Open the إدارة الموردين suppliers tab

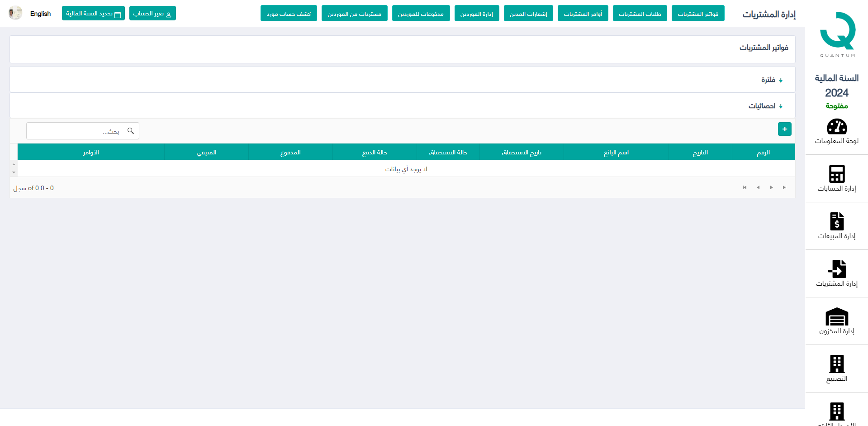coord(476,14)
